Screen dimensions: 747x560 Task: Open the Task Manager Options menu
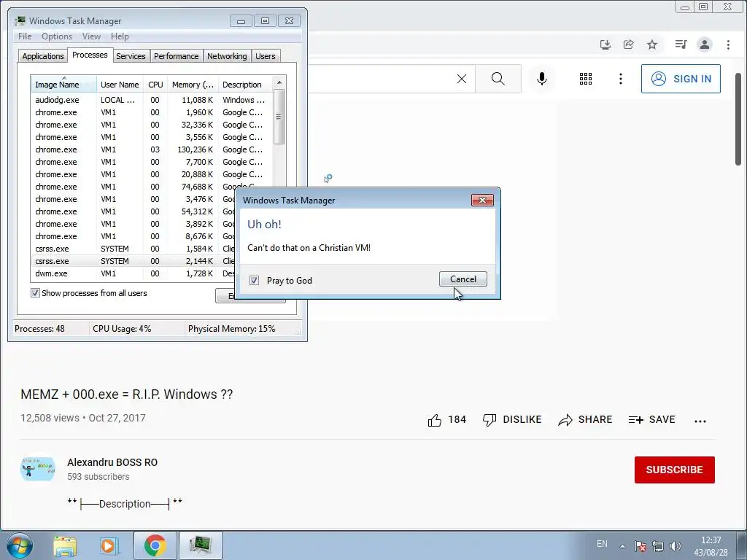57,36
